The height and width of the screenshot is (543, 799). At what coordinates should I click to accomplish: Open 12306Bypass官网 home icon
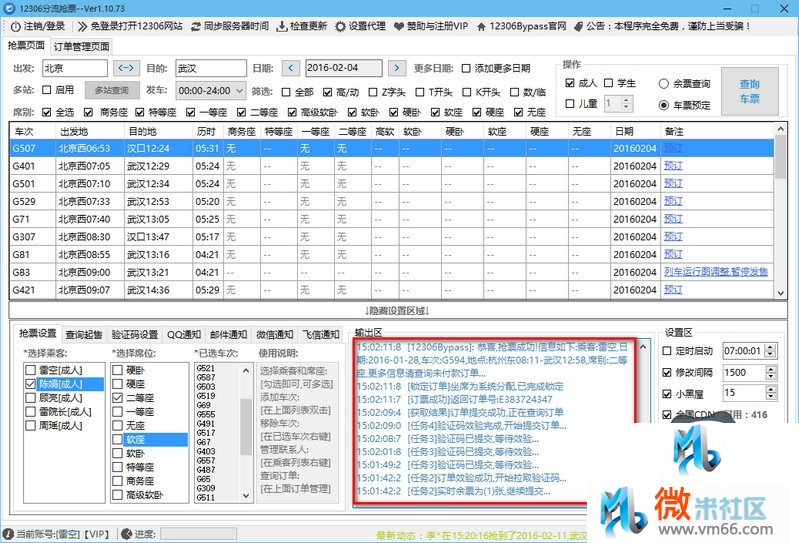481,26
